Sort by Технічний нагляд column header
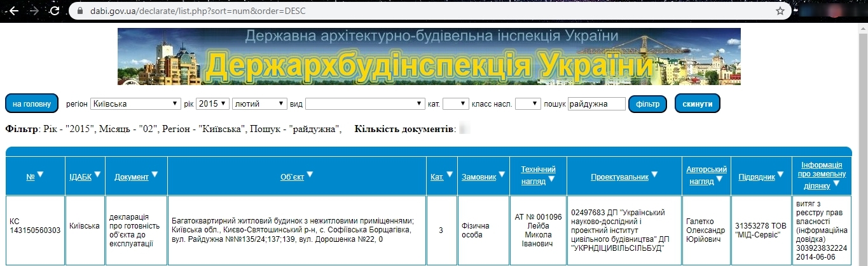The width and height of the screenshot is (868, 266). click(538, 175)
